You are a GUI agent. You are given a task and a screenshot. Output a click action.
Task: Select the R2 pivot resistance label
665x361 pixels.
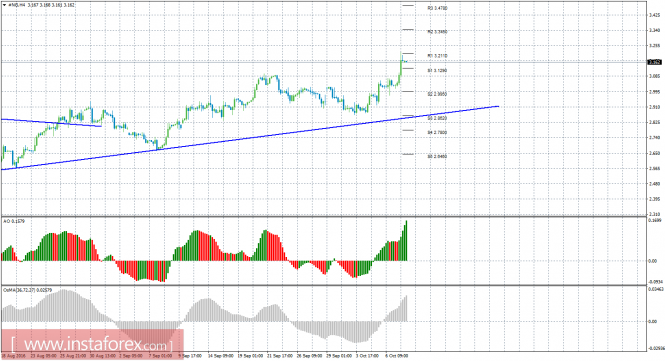pos(437,32)
